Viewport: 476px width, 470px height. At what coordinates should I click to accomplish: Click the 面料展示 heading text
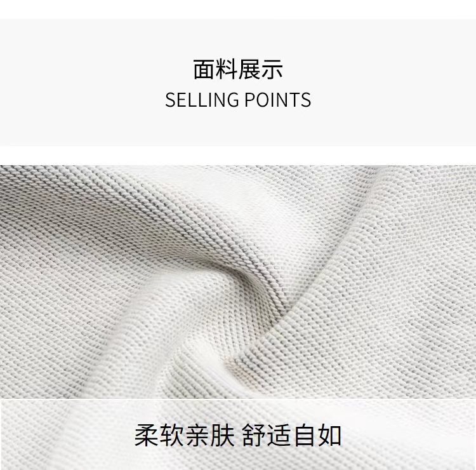coord(238,70)
